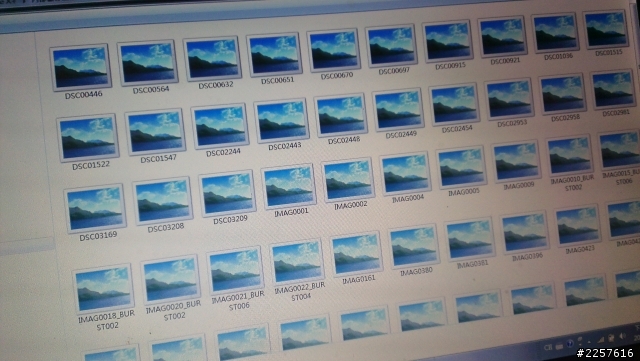Select the DSC03169 image thumbnail
The width and height of the screenshot is (640, 361).
[95, 208]
